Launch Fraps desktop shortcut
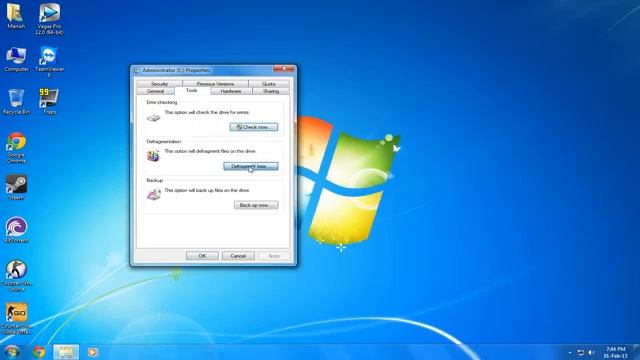 (49, 102)
